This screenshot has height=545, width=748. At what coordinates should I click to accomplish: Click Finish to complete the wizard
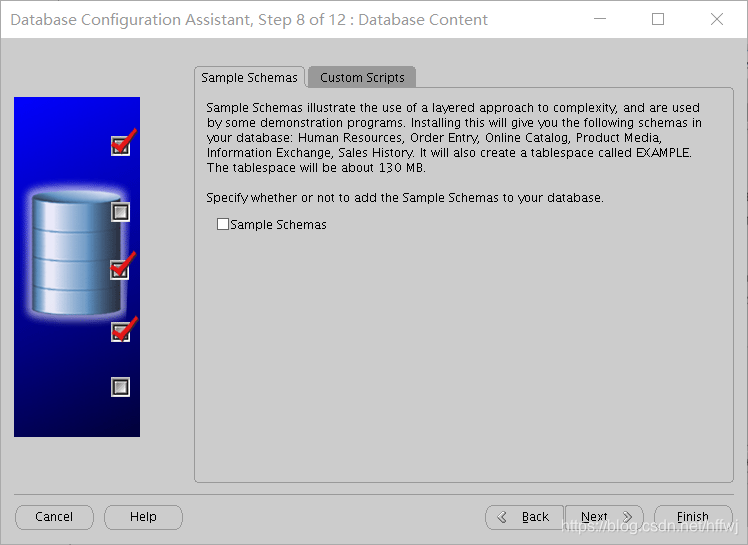(x=693, y=517)
